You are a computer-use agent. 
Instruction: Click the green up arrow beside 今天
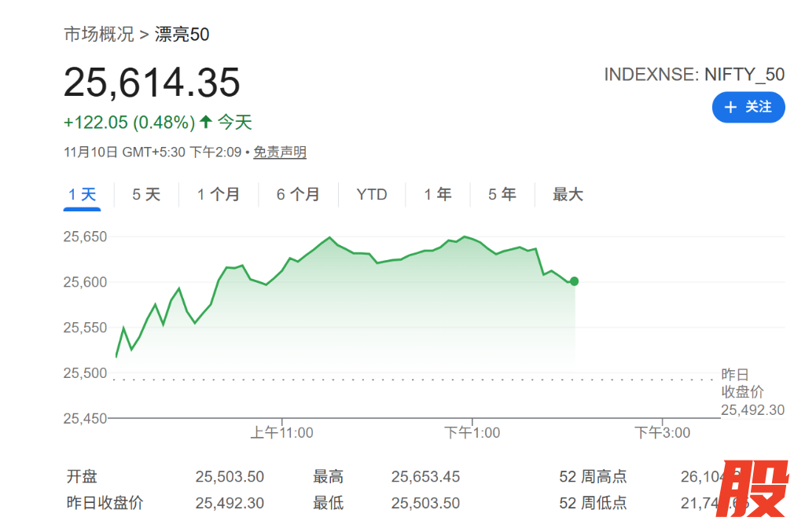click(x=206, y=123)
